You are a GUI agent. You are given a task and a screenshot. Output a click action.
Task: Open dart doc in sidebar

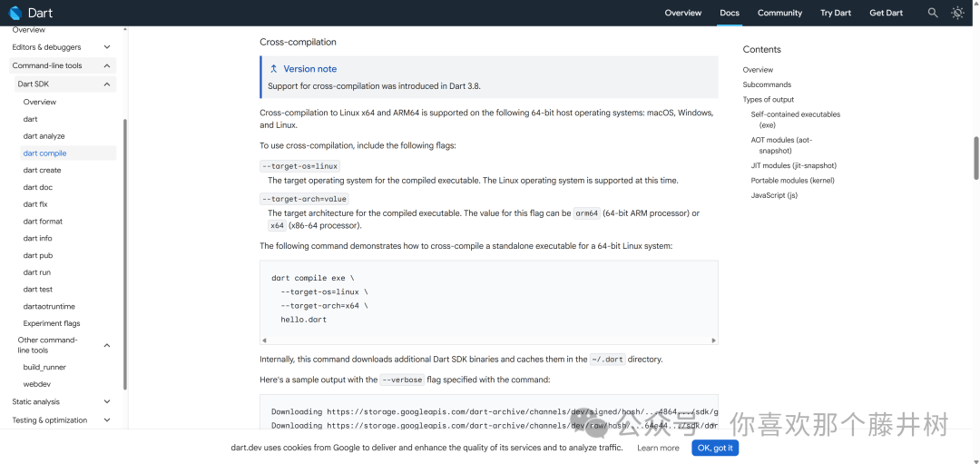coord(37,187)
